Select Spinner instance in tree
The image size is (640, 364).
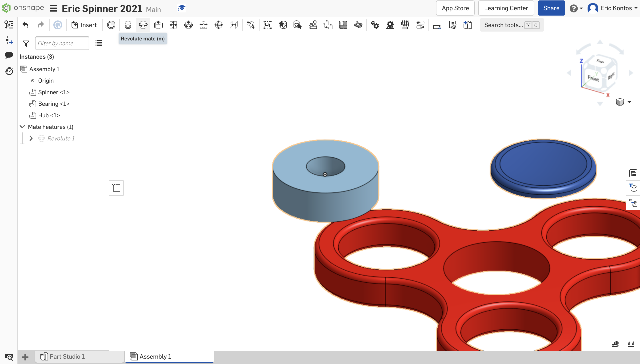54,92
